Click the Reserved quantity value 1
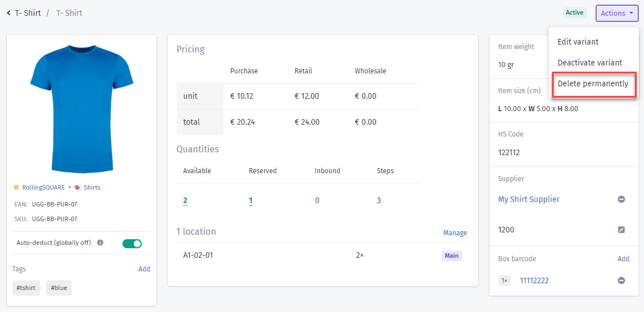The height and width of the screenshot is (312, 644). click(x=251, y=201)
